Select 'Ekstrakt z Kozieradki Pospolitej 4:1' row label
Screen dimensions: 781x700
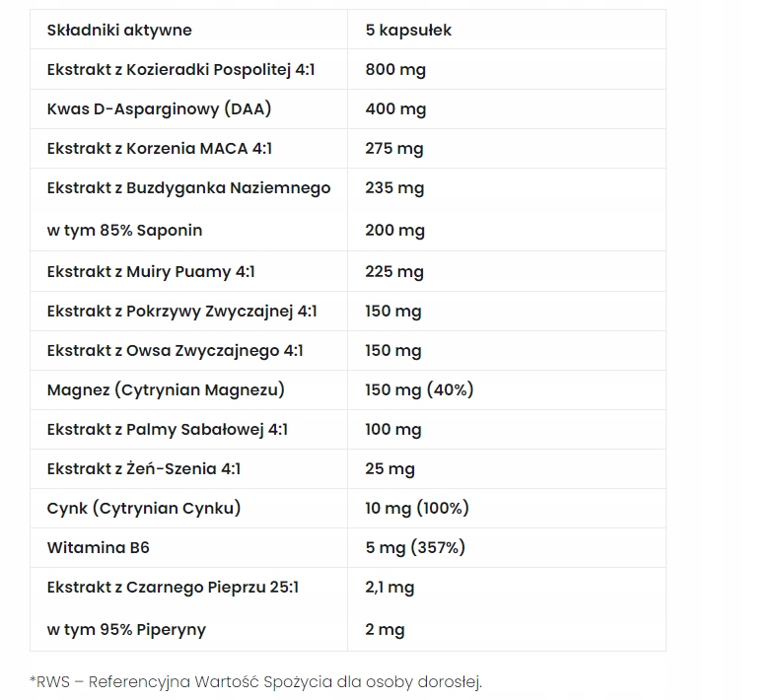pyautogui.click(x=180, y=70)
